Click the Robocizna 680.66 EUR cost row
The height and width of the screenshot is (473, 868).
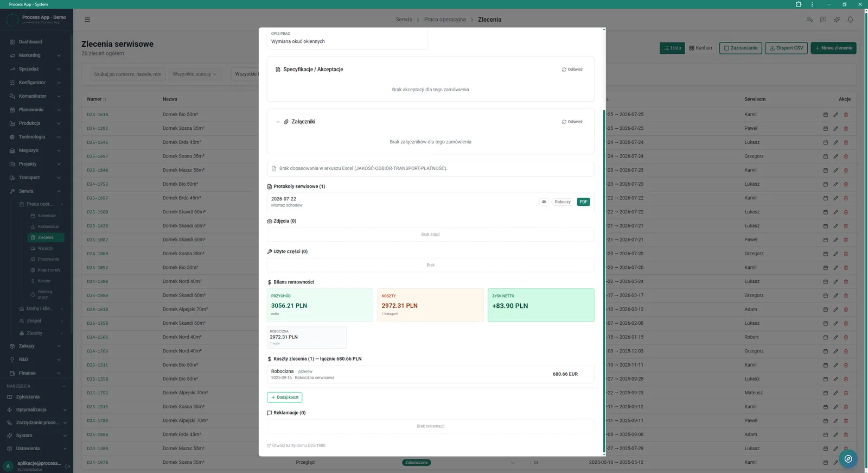coord(430,375)
